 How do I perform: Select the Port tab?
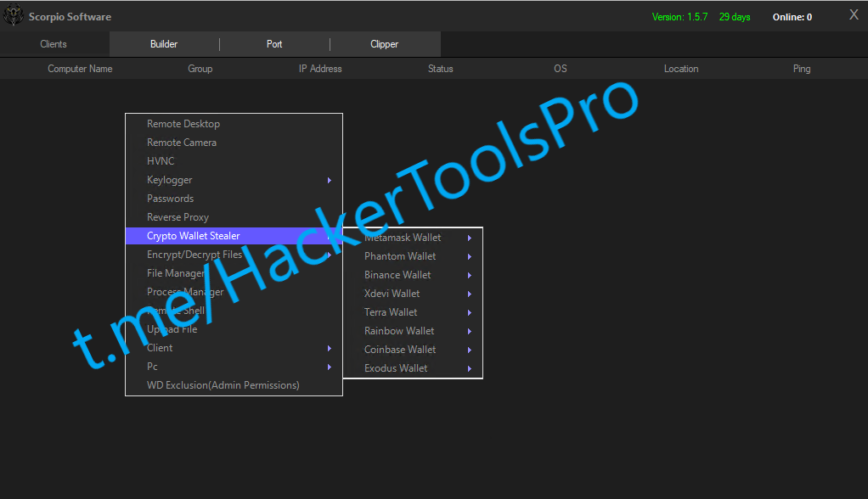coord(274,44)
